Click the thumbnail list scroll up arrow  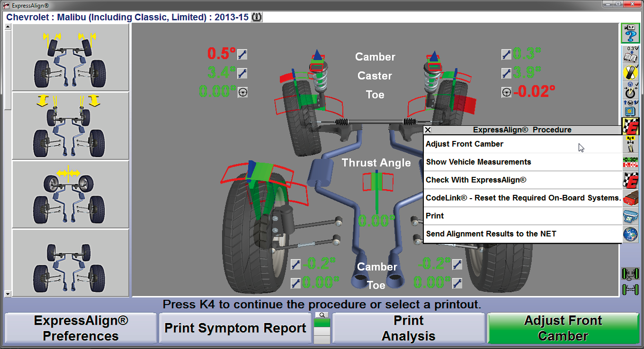click(8, 26)
